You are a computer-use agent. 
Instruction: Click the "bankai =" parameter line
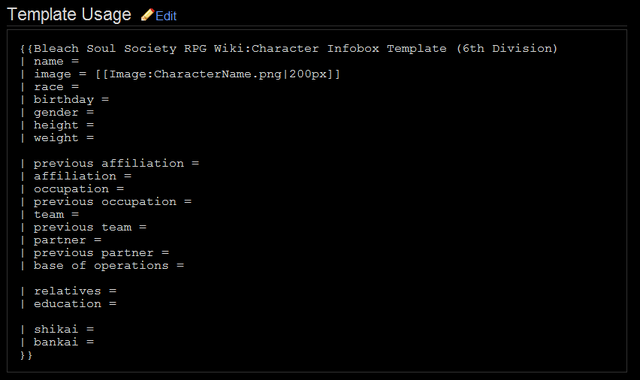click(57, 342)
